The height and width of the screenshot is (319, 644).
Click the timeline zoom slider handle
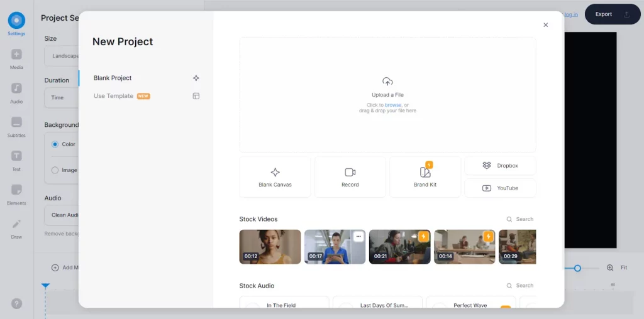(x=577, y=268)
